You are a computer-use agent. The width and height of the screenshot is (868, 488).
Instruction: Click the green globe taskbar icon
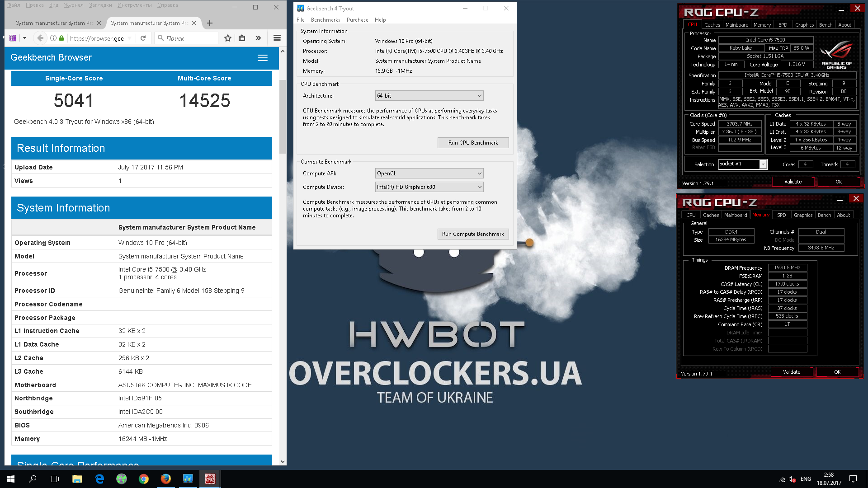point(122,479)
